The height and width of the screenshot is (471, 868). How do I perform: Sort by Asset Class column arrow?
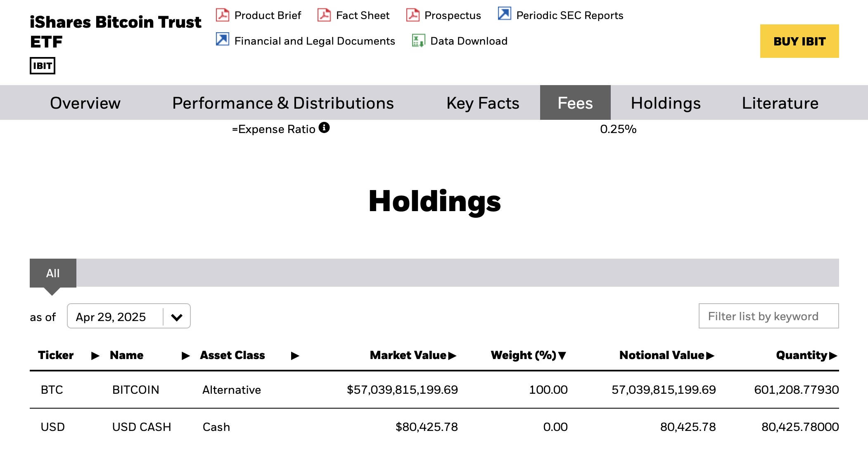tap(295, 356)
